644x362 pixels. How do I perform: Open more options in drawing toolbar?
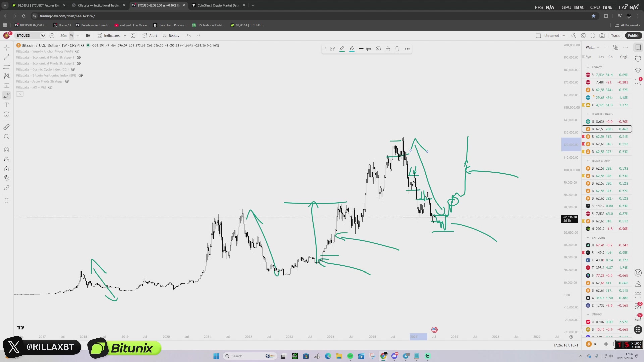tap(407, 49)
